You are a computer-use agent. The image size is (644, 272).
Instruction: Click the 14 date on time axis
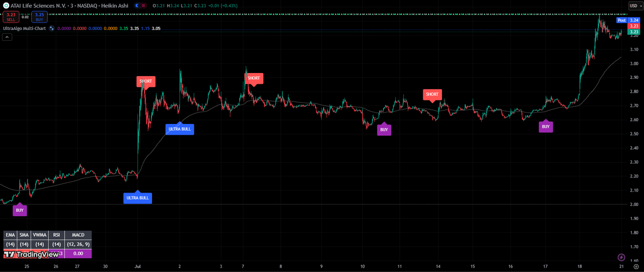pyautogui.click(x=438, y=266)
